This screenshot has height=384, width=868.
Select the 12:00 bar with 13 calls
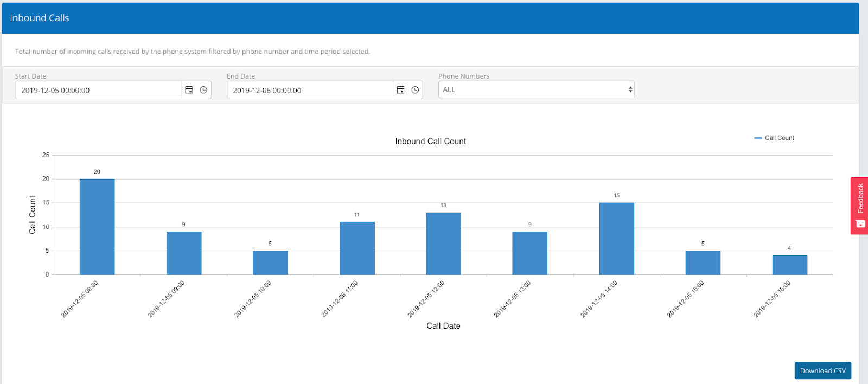pyautogui.click(x=443, y=244)
